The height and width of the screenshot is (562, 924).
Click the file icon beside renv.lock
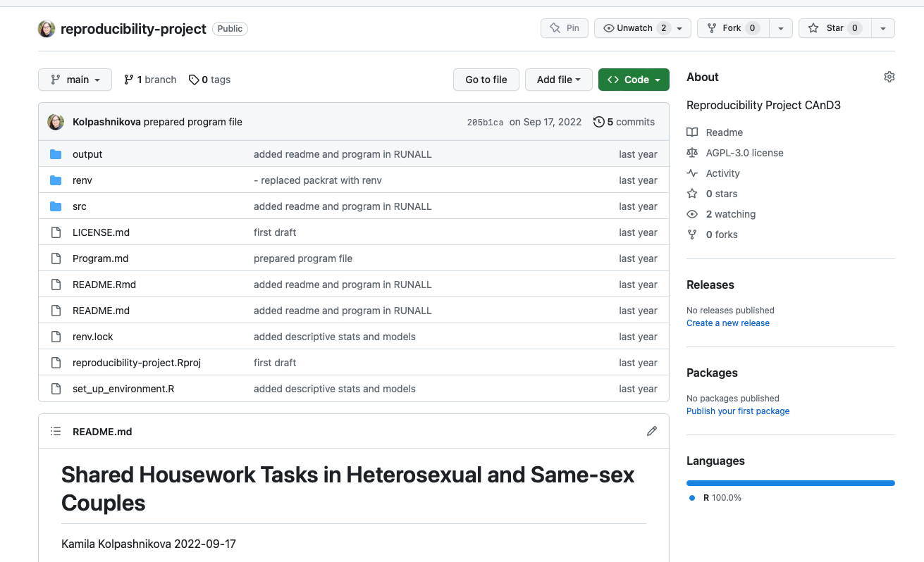56,337
